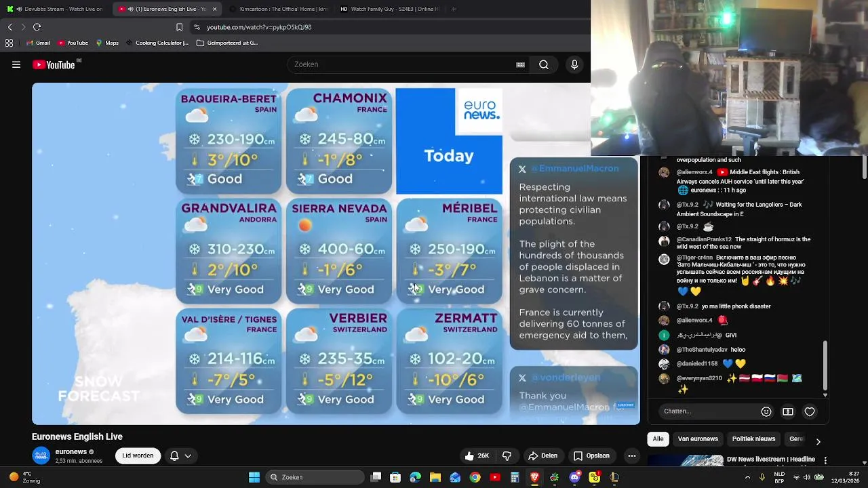Open the euronews channel avatar
Viewport: 868px width, 488px height.
pyautogui.click(x=41, y=455)
